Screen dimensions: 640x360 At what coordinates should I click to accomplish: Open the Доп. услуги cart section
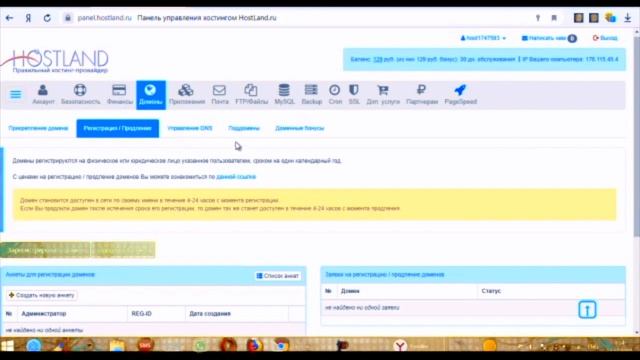pos(383,95)
